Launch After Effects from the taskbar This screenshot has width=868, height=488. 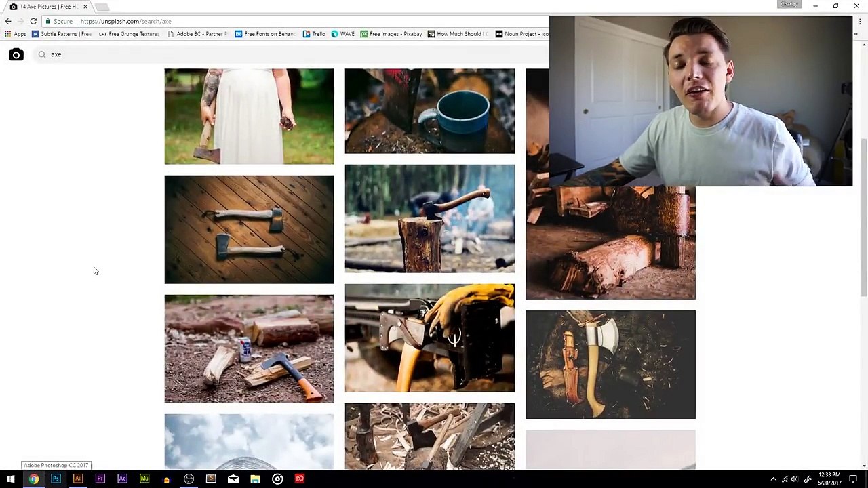point(122,479)
